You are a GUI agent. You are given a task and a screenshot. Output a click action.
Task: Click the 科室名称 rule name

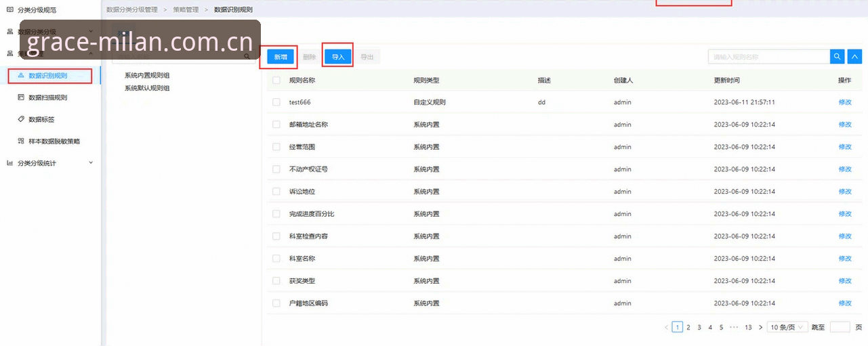(x=302, y=259)
